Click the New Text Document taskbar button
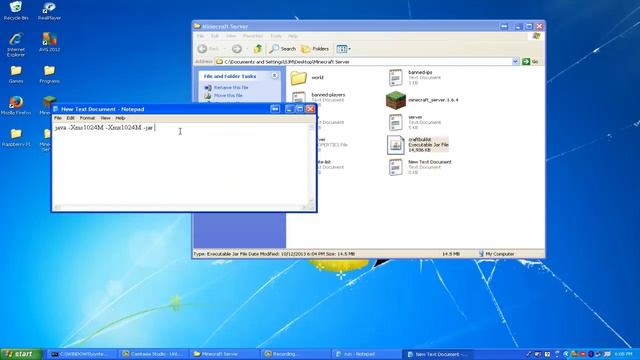 tap(438, 354)
